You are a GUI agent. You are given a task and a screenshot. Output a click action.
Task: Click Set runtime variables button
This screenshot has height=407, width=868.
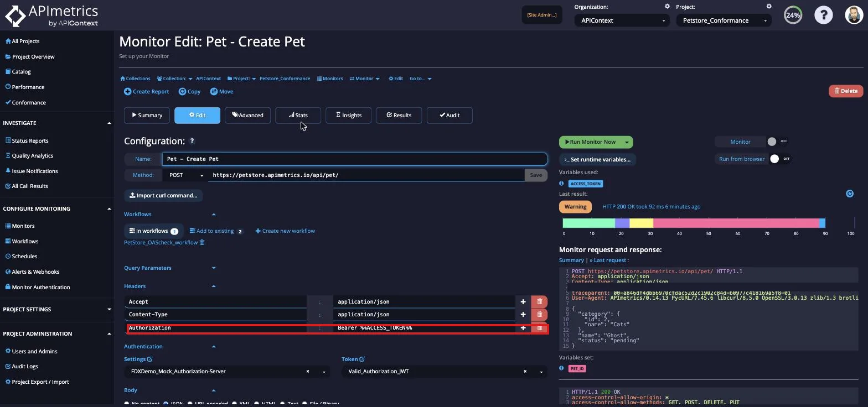click(597, 159)
